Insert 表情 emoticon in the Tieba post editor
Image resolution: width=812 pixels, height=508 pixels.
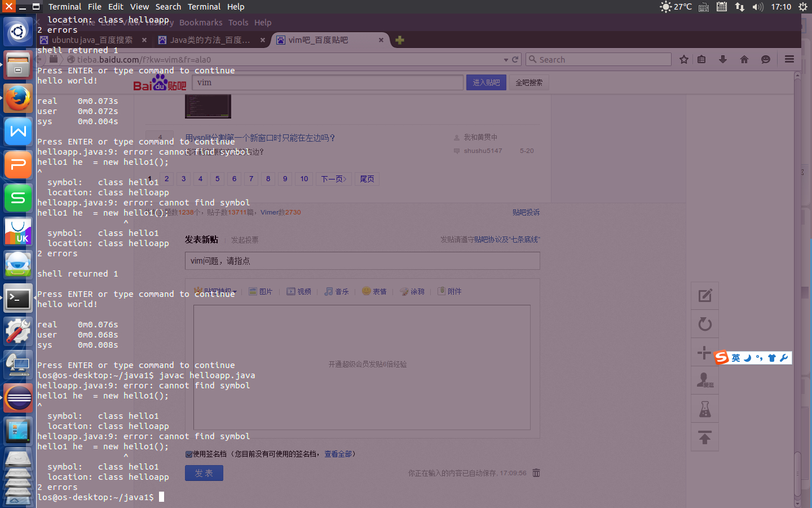pyautogui.click(x=374, y=291)
